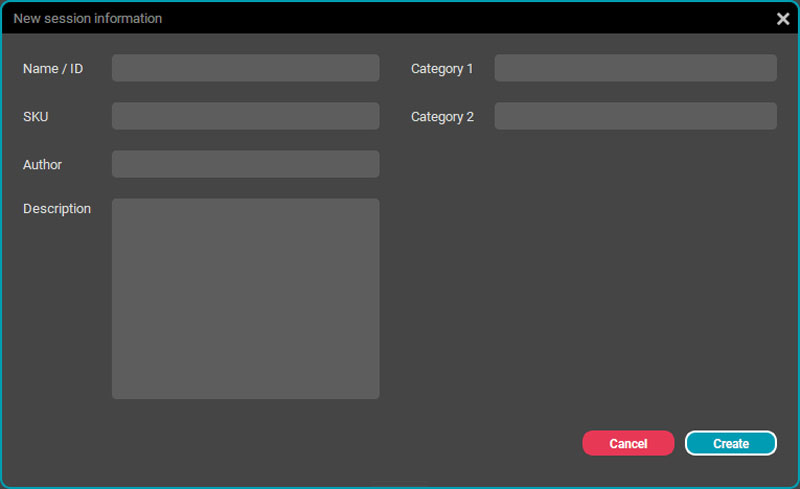Select the Author input field

tap(245, 164)
